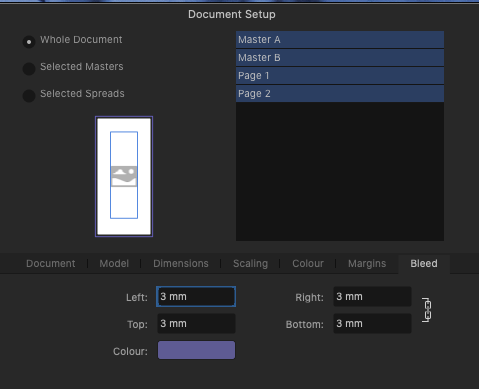Click the Right bleed input field
Screen dimensions: 479x389
pyautogui.click(x=372, y=297)
